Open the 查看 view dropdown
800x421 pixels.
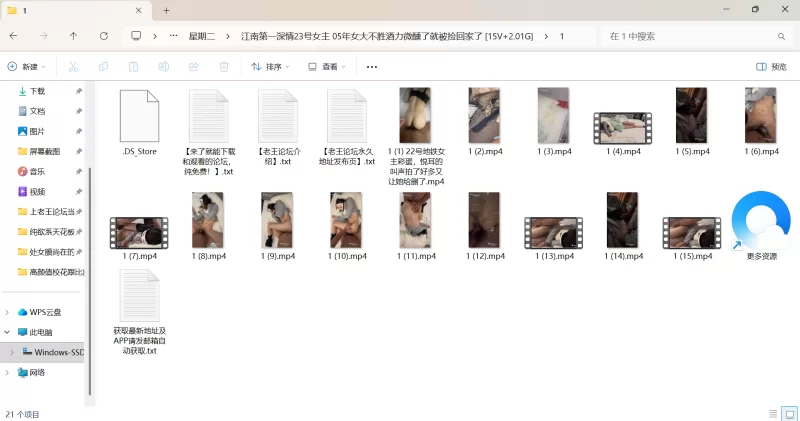tap(327, 66)
